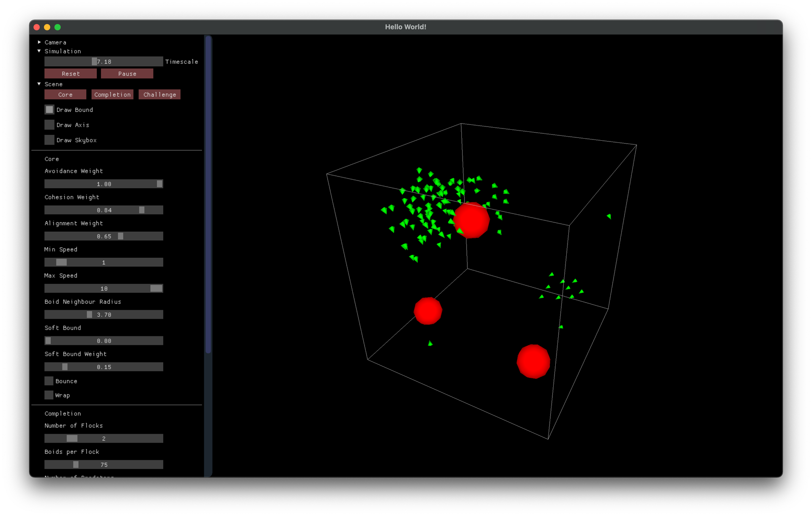This screenshot has height=516, width=812.
Task: Set the Boid Neighbour Radius slider
Action: tap(104, 315)
